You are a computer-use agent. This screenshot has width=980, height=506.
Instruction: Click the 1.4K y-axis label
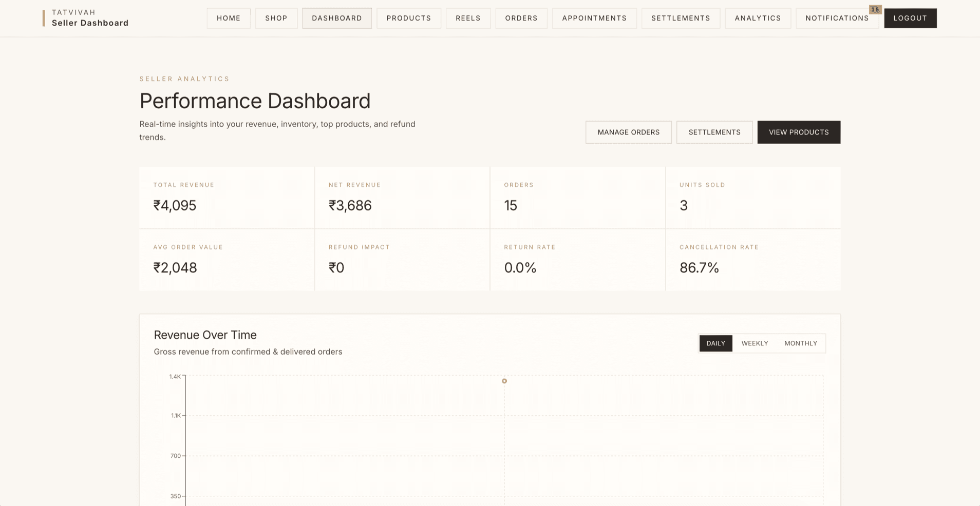coord(175,377)
